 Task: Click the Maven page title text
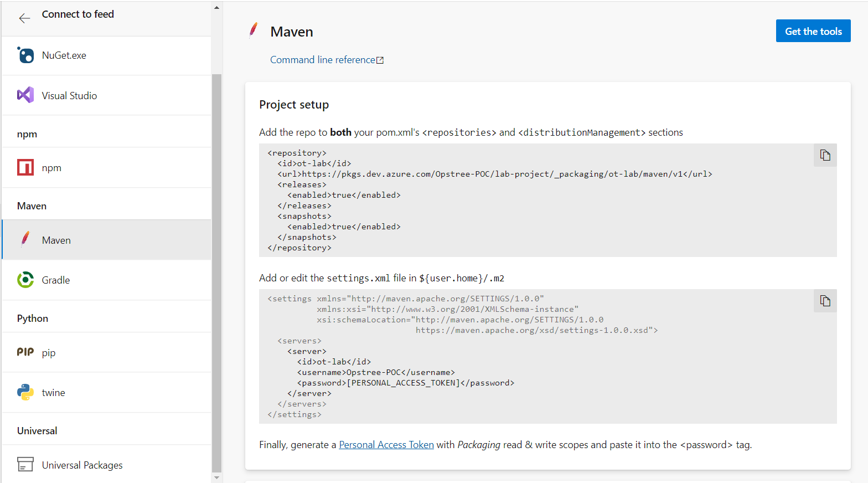point(292,32)
